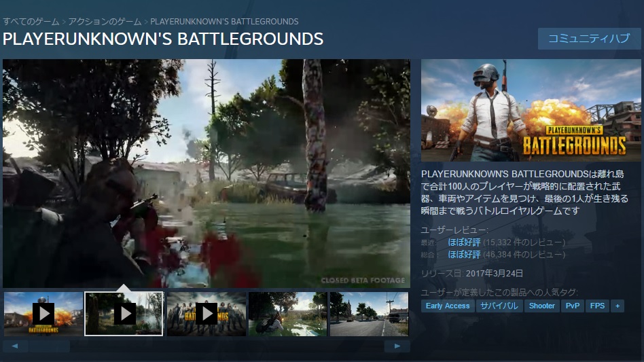
Task: Click the (46,384 件のレビュー) review count
Action: coord(524,255)
